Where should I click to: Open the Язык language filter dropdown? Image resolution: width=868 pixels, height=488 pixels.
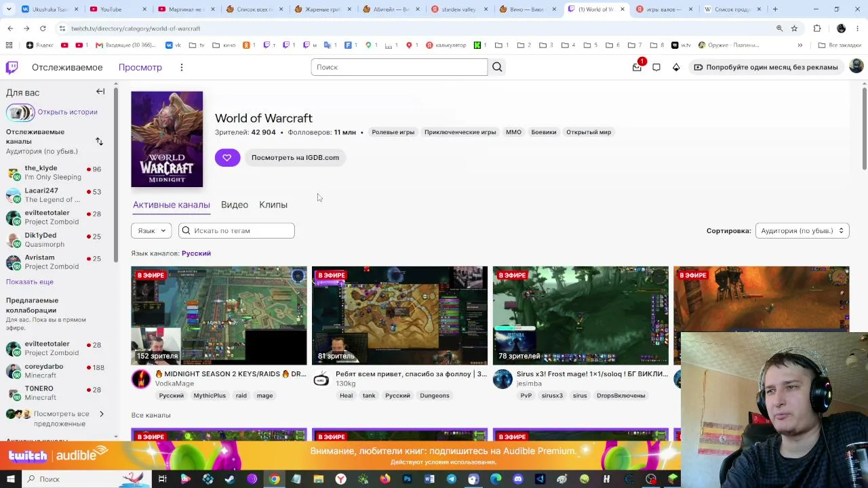pyautogui.click(x=151, y=230)
